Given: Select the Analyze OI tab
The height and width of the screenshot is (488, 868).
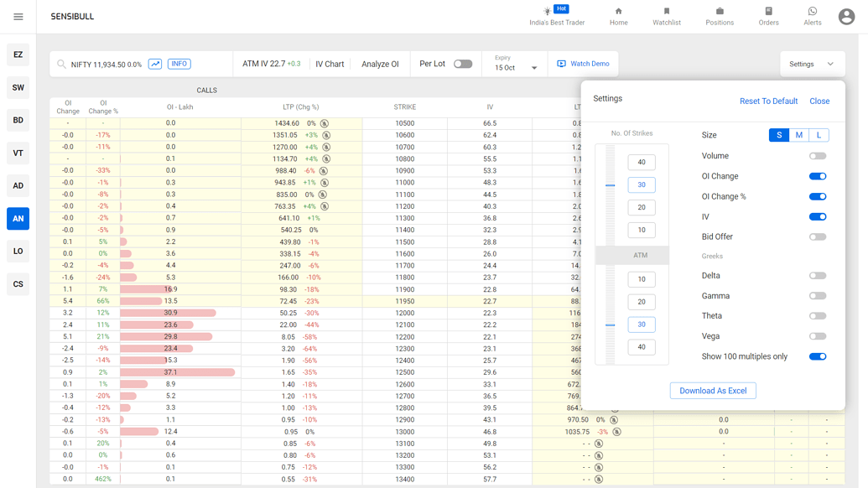Looking at the screenshot, I should 380,64.
